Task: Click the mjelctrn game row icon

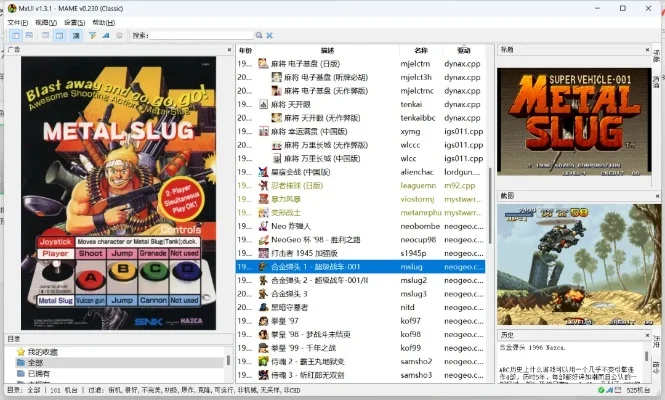Action: pos(263,64)
